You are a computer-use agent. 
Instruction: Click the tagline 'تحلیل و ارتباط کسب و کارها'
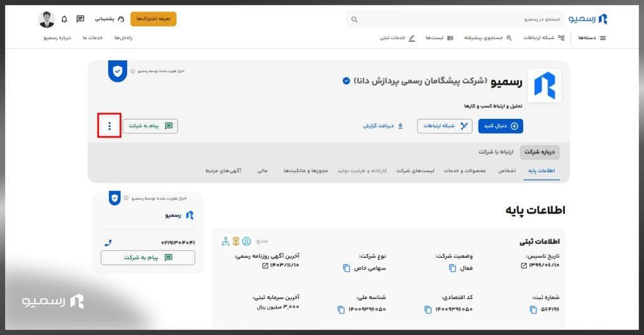pos(493,106)
